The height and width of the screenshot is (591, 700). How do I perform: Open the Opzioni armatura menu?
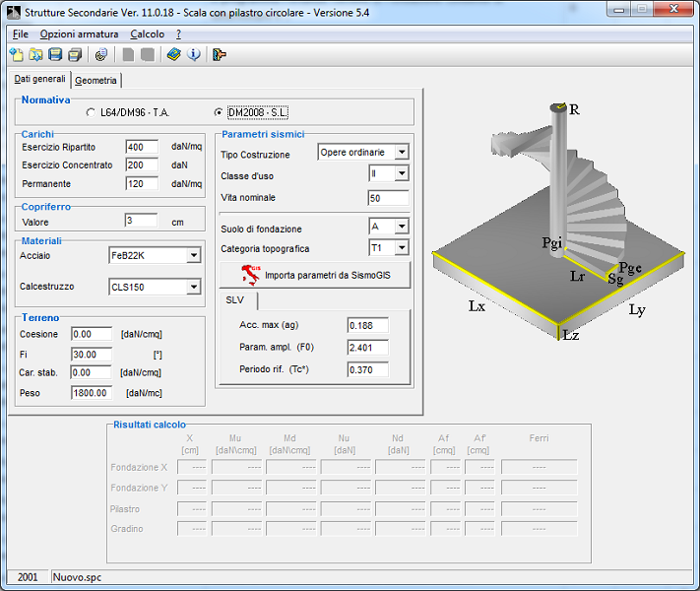coord(79,33)
